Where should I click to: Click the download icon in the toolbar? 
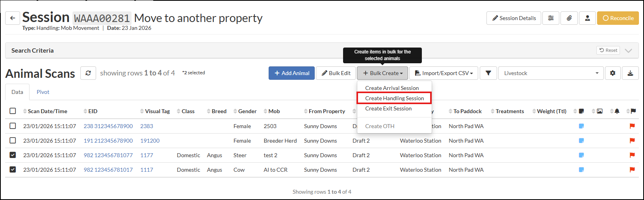pyautogui.click(x=630, y=73)
